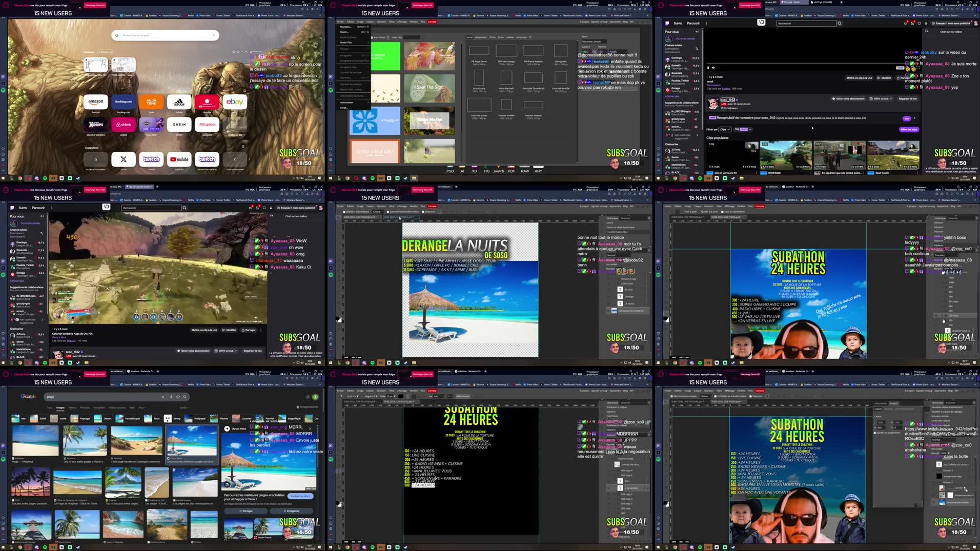The width and height of the screenshot is (980, 551).
Task: Open the YouTube shortcut on the Opera speed dial
Action: [x=179, y=159]
